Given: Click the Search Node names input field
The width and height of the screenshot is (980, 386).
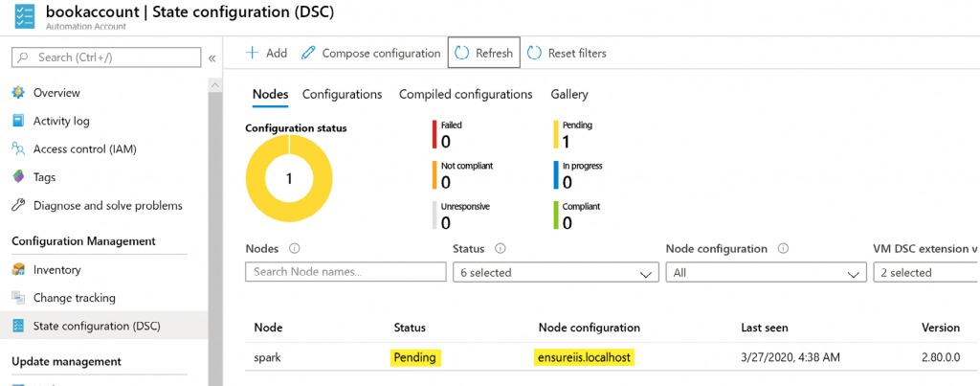Looking at the screenshot, I should 345,273.
